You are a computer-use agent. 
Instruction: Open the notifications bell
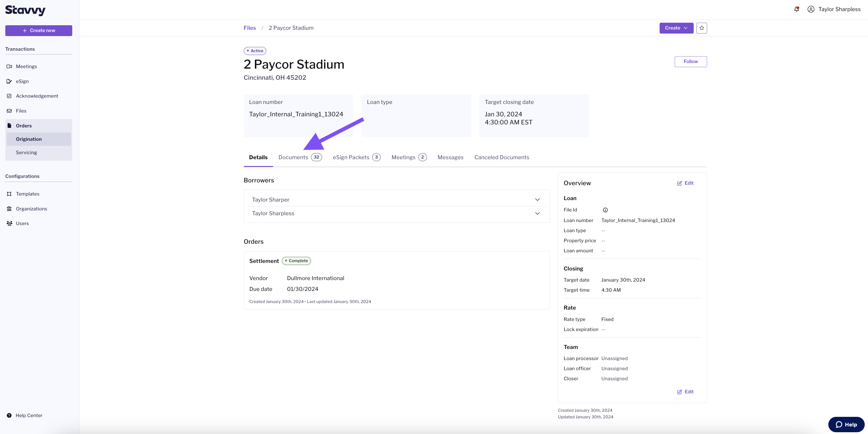click(797, 9)
